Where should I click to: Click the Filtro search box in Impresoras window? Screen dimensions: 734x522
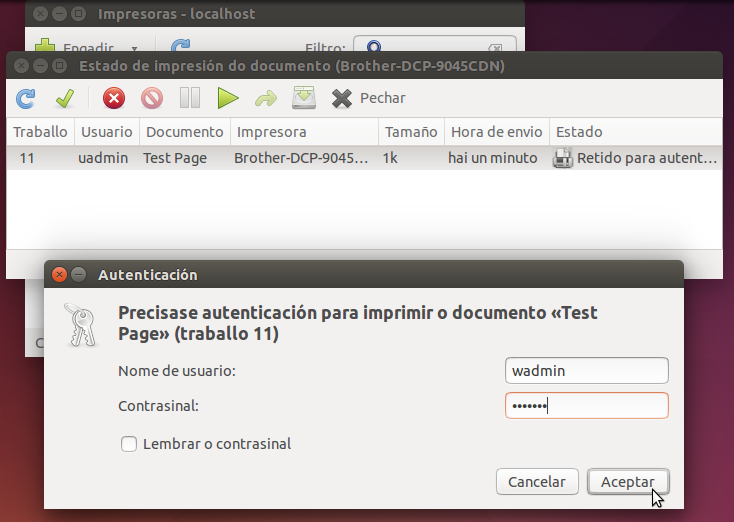point(435,44)
